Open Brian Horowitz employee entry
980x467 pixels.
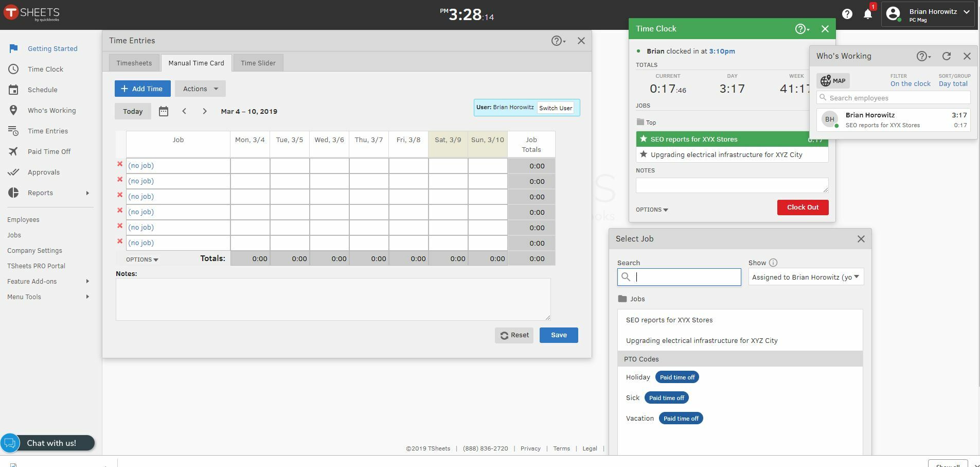tap(894, 120)
